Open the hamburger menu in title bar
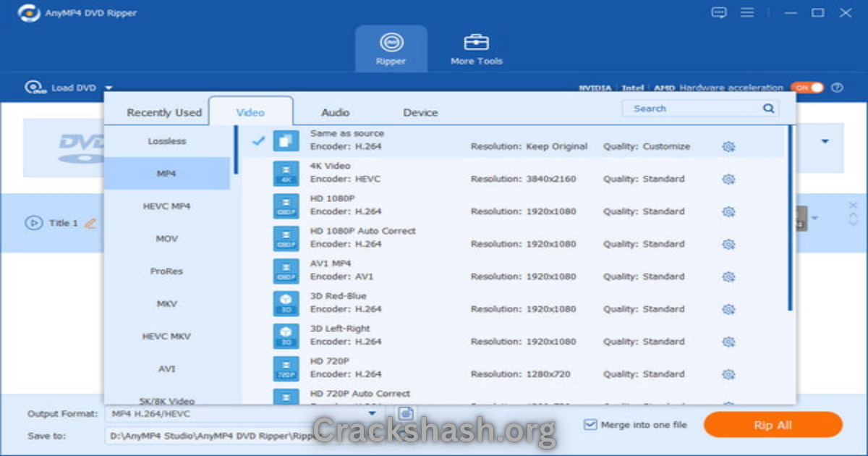 [x=747, y=12]
